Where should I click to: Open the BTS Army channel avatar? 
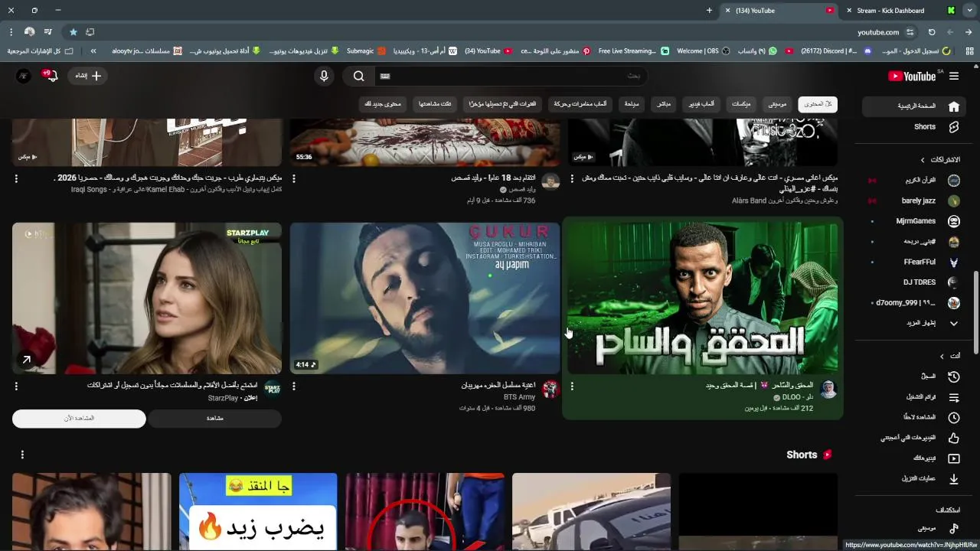tap(550, 390)
